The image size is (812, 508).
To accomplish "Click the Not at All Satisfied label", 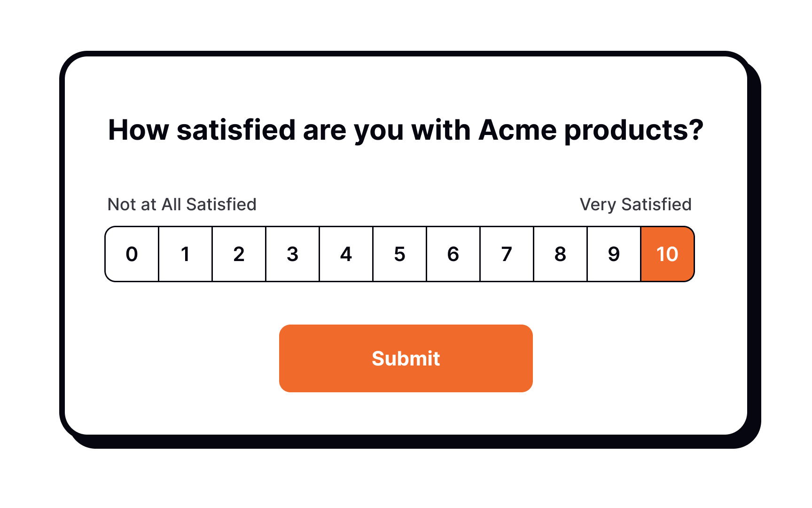I will [182, 204].
